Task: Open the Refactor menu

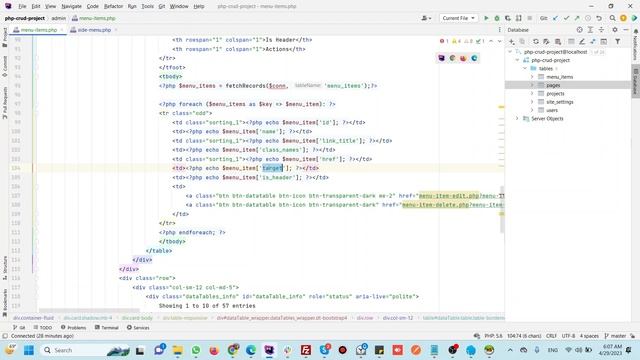Action: (113, 6)
